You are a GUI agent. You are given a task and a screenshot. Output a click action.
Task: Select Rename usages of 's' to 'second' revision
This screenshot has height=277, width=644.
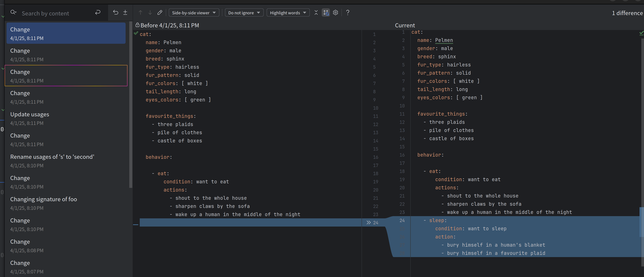coord(66,161)
